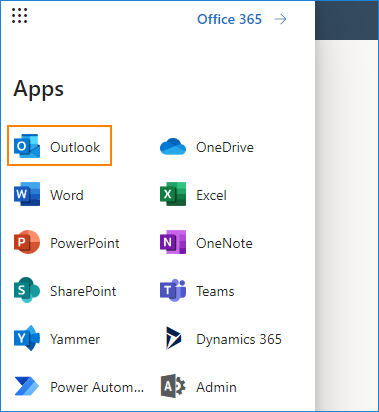
Task: Open the Teams app icon
Action: click(173, 290)
